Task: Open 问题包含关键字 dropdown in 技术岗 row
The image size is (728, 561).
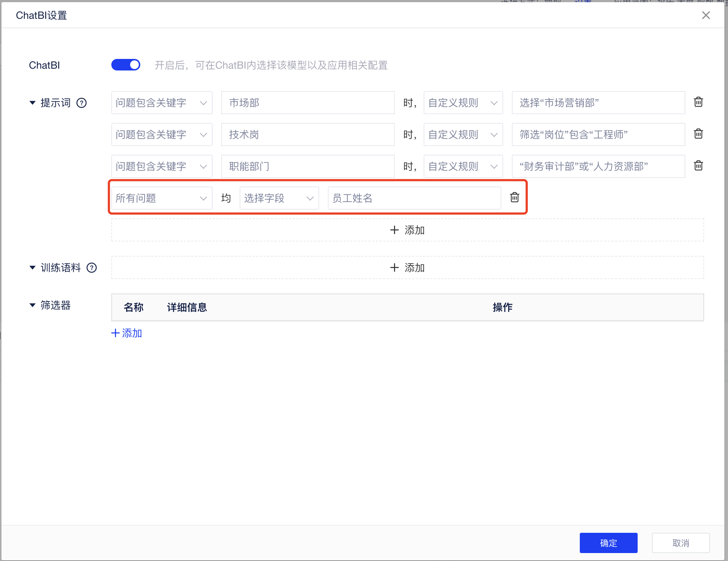Action: [x=161, y=135]
